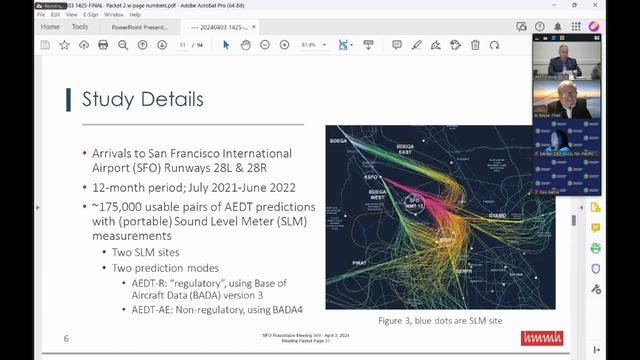This screenshot has height=360, width=640.
Task: Upload file to cloud icon
Action: tap(84, 45)
